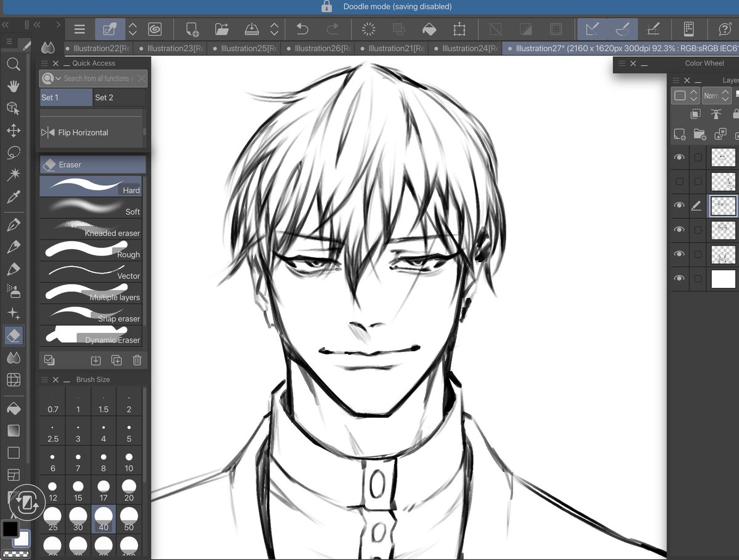Image resolution: width=739 pixels, height=560 pixels.
Task: Select the Blend droplets tool in left toolbar
Action: point(13,358)
